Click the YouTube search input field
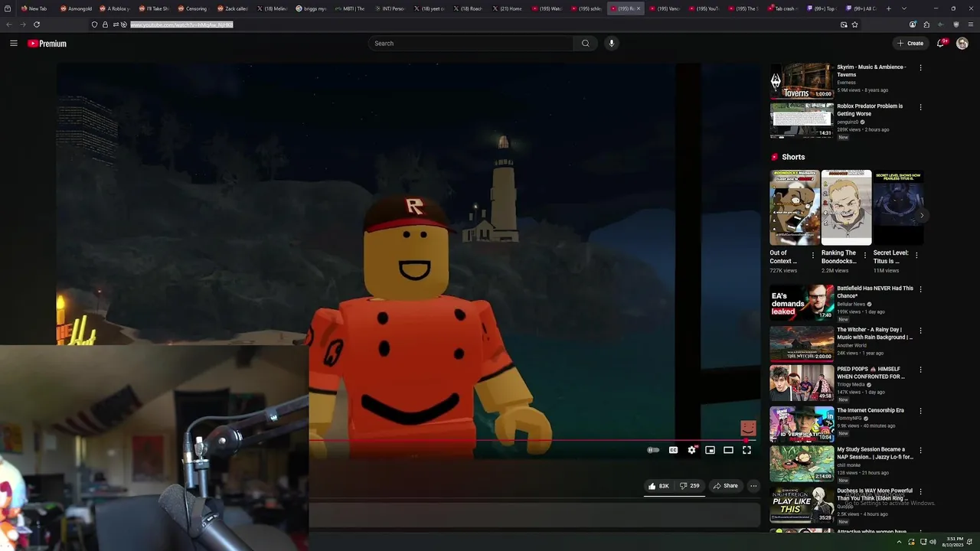The height and width of the screenshot is (551, 980). pyautogui.click(x=472, y=44)
